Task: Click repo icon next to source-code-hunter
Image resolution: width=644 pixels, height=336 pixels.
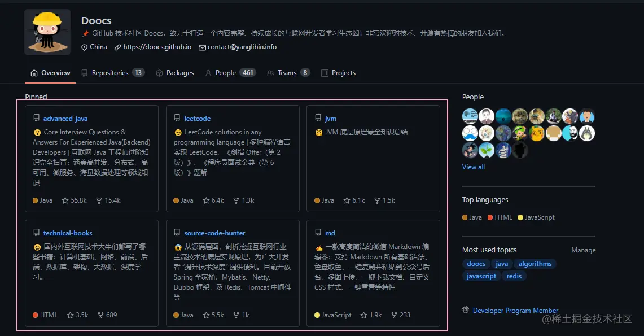Action: coord(177,233)
